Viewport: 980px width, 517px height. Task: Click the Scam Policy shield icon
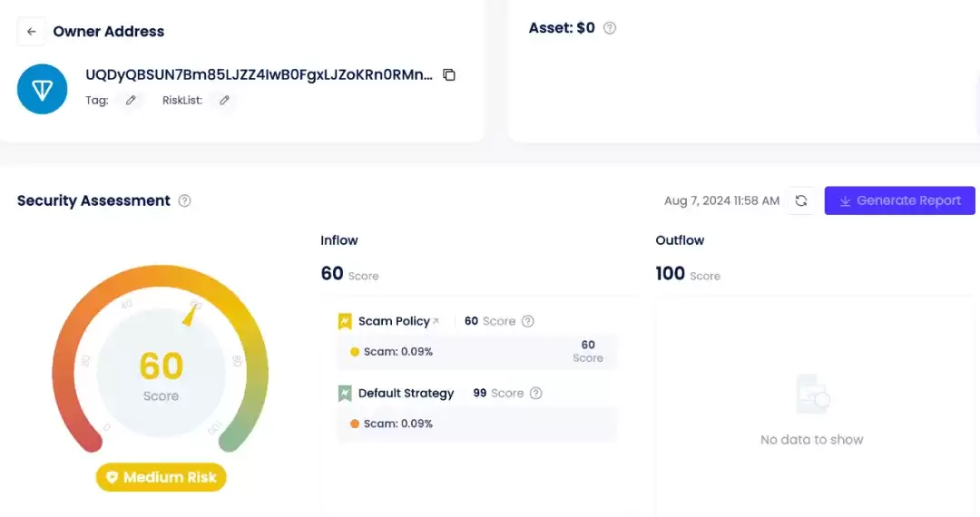coord(345,321)
